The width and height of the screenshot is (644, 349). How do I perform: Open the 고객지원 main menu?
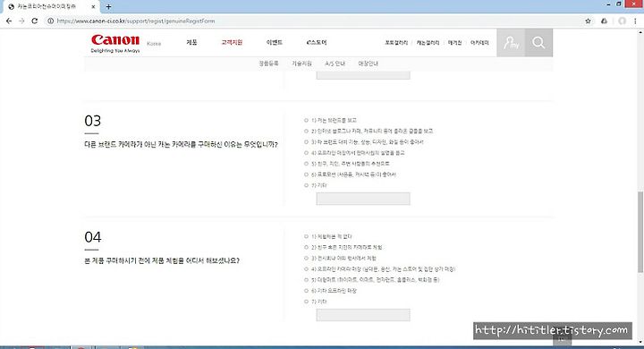click(x=232, y=42)
